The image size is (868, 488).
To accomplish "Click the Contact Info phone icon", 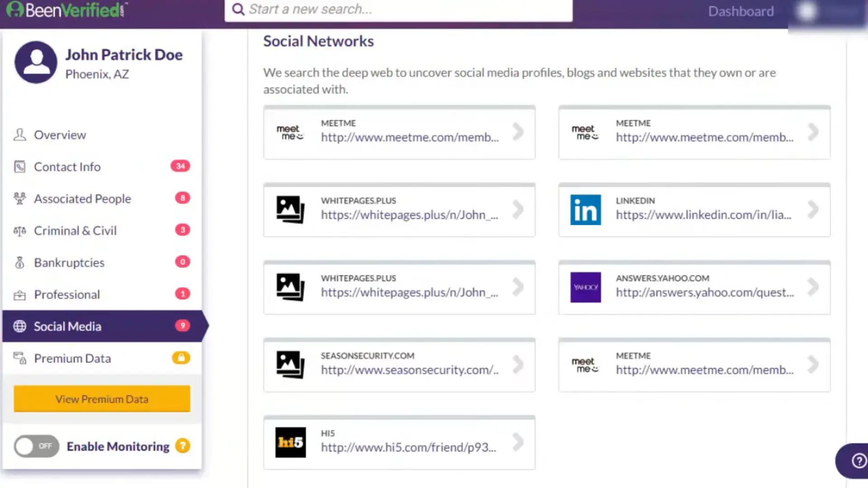I will 19,167.
